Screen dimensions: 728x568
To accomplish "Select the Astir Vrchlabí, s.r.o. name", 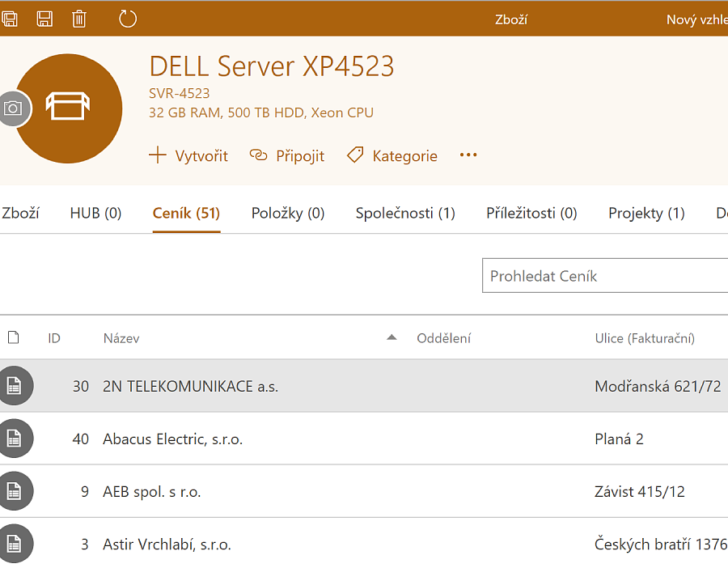I will click(x=167, y=544).
